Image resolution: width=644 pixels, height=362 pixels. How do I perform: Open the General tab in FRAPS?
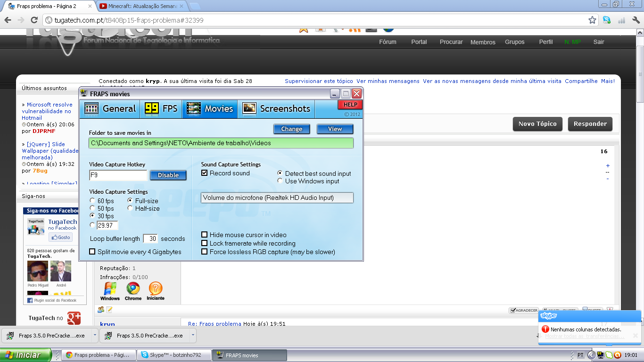click(110, 109)
